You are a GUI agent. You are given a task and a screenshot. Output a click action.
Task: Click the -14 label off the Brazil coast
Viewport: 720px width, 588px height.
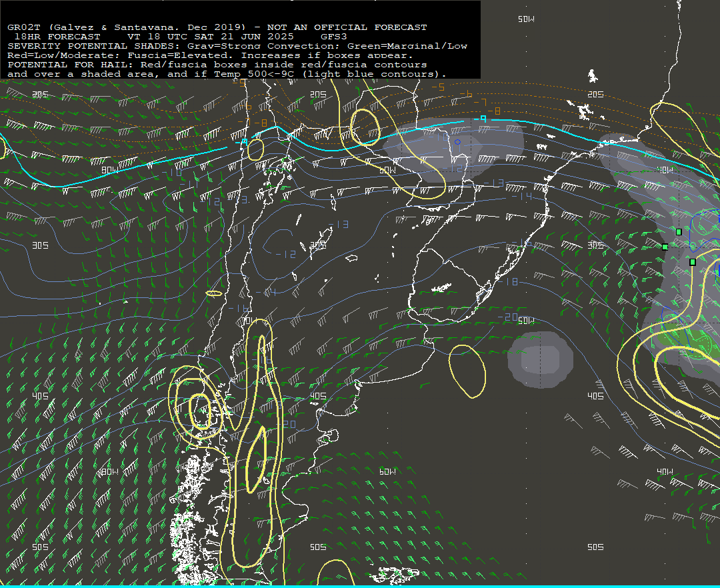pyautogui.click(x=521, y=197)
